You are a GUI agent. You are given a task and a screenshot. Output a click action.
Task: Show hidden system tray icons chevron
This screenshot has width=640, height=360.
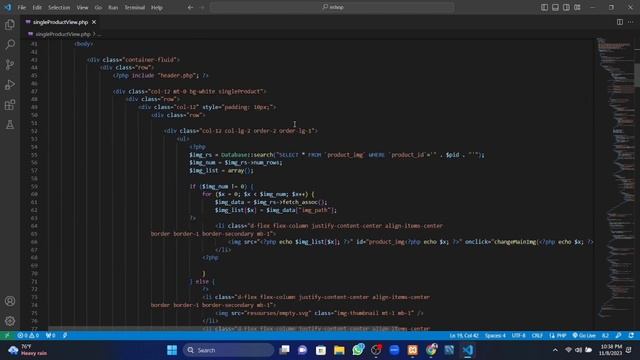555,350
